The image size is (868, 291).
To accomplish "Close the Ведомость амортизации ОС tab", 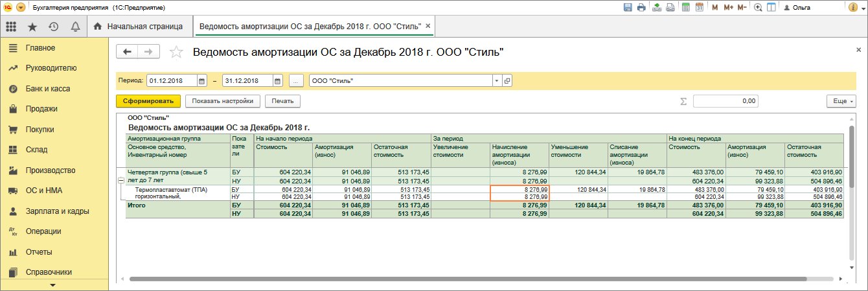I will (428, 27).
